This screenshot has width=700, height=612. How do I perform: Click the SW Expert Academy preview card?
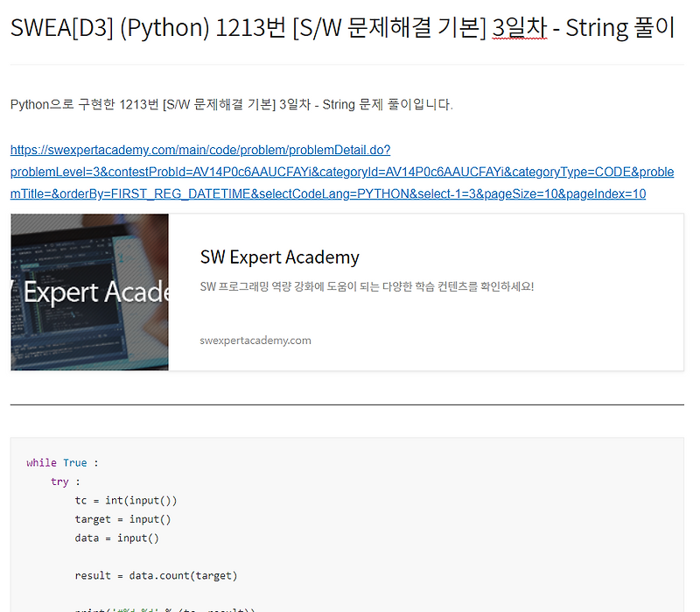(x=350, y=292)
